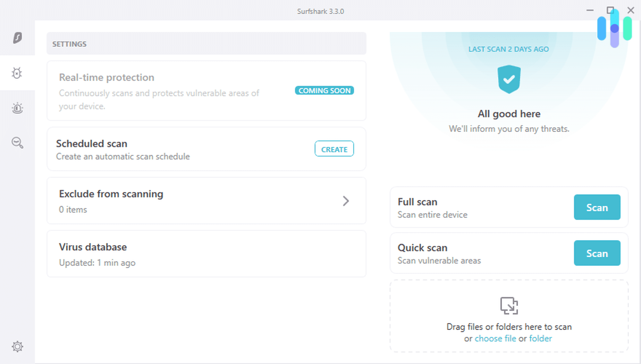Image resolution: width=641 pixels, height=364 pixels.
Task: Click the choose folder link to scan
Action: (x=541, y=338)
